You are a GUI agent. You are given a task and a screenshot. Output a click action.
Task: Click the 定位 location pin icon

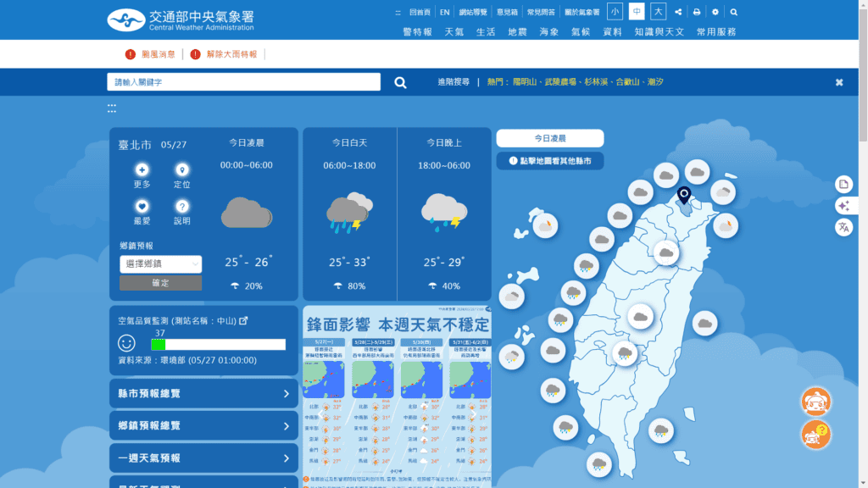(x=181, y=169)
